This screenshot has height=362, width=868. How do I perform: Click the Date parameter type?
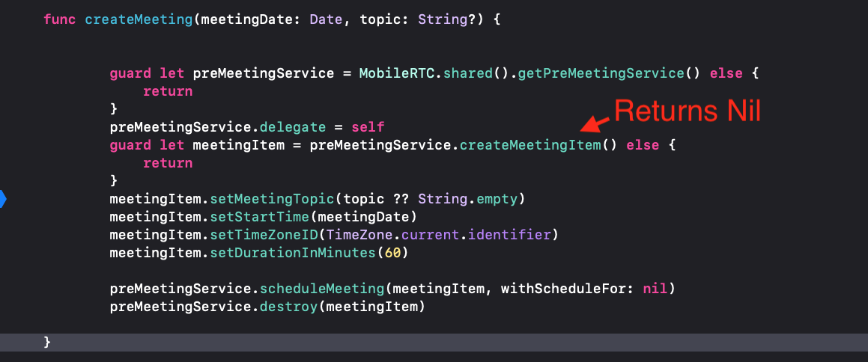tap(326, 20)
